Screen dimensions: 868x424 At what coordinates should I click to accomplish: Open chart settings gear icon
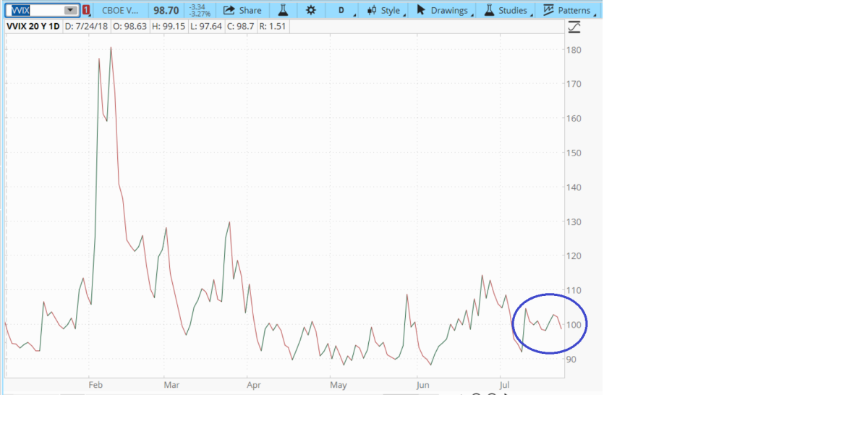click(311, 10)
